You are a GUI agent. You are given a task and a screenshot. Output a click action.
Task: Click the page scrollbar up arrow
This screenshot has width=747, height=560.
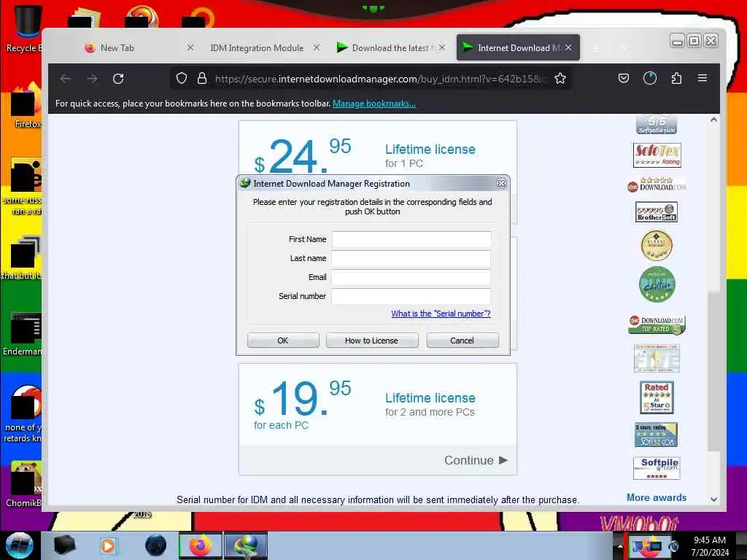713,120
